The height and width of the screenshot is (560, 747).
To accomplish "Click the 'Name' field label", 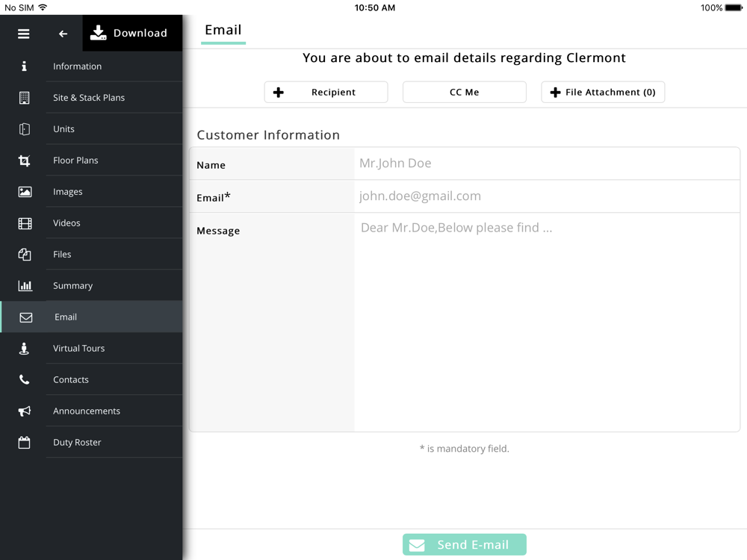I will 211,165.
